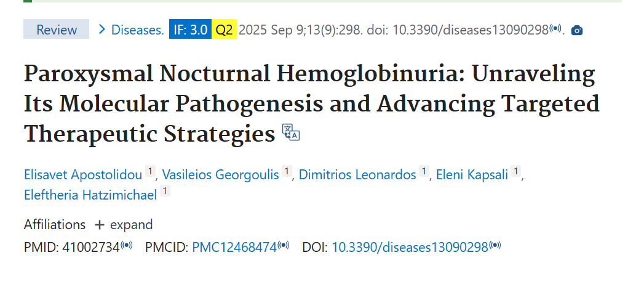This screenshot has height=287, width=644.
Task: Select author Eleni Kapsali
Action: point(472,174)
